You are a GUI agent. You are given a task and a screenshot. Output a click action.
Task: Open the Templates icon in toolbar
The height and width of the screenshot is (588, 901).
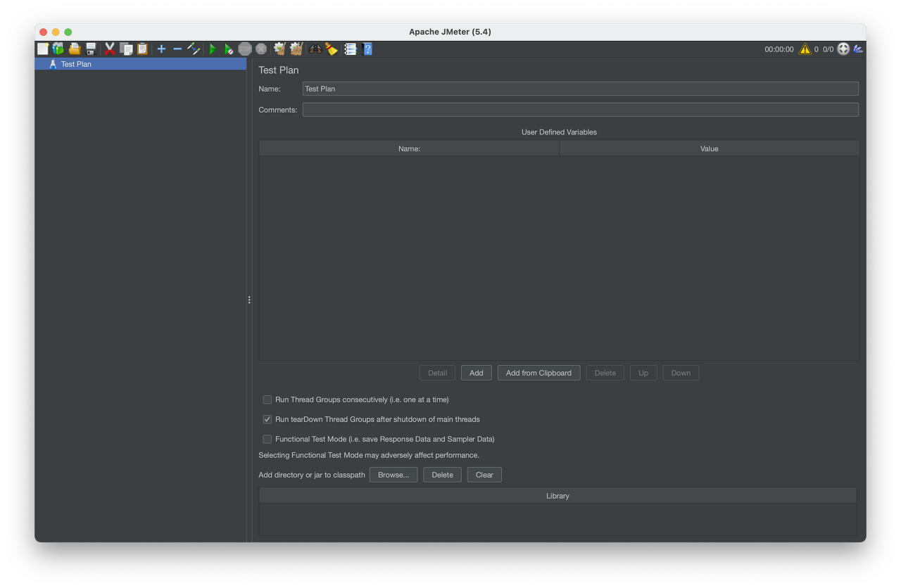point(58,49)
